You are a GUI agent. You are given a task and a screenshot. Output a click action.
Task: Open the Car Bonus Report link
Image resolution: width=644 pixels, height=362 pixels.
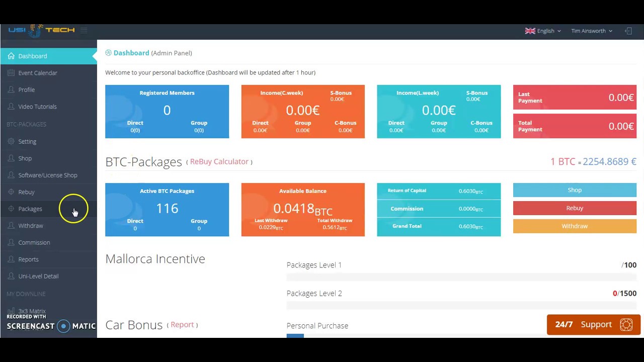(x=182, y=325)
